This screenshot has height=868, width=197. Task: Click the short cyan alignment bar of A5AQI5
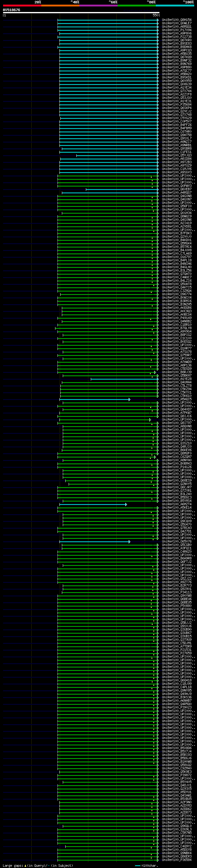tap(95, 399)
